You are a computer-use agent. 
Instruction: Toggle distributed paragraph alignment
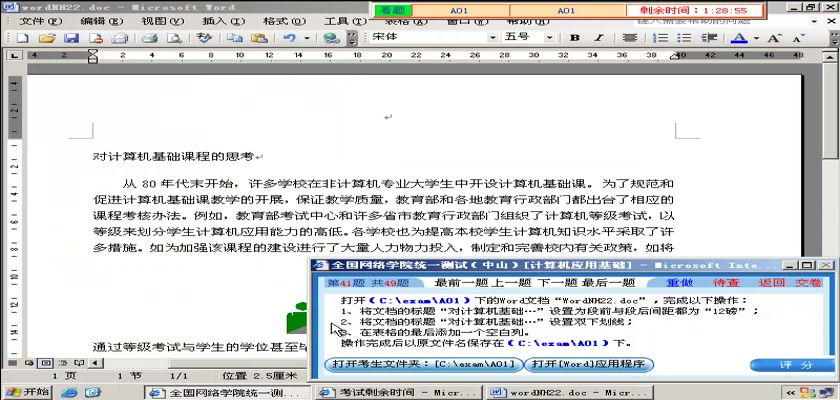click(629, 38)
